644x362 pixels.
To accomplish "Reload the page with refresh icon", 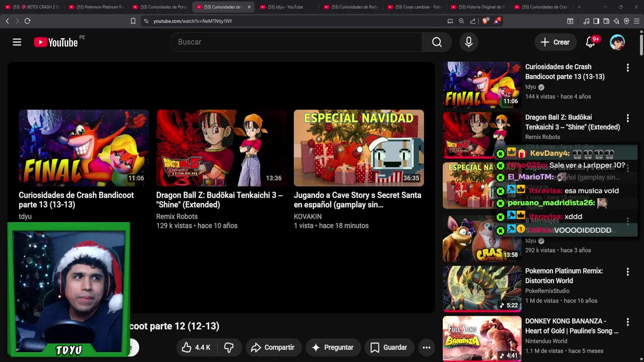I will pos(27,21).
